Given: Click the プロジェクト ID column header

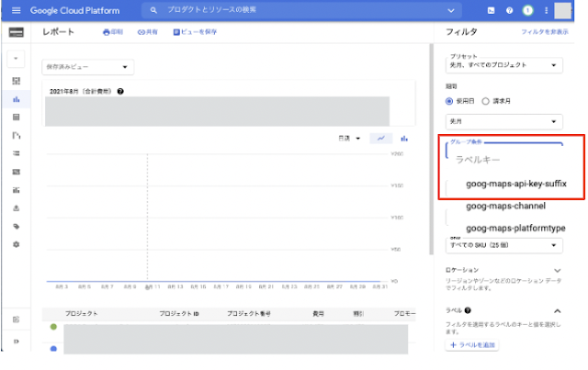Looking at the screenshot, I should [x=179, y=313].
